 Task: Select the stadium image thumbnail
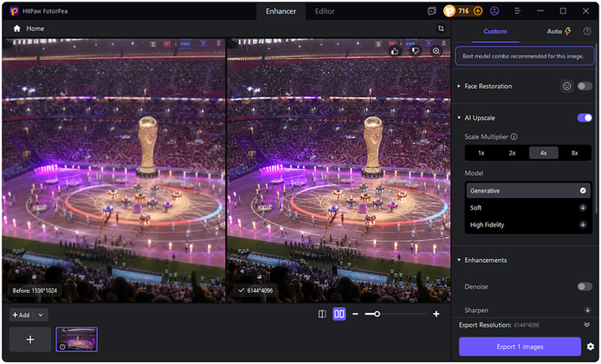point(77,340)
